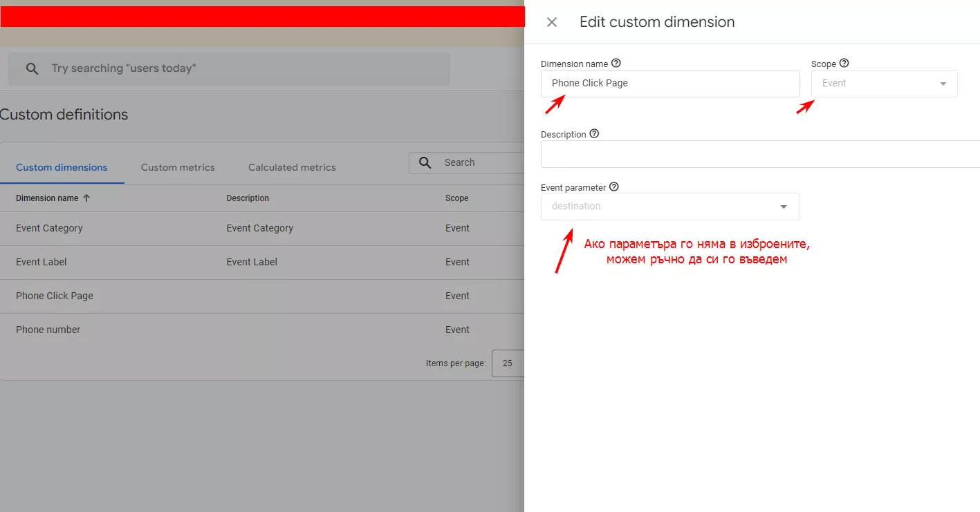Open the Scope dropdown showing Event
980x512 pixels.
tap(884, 83)
